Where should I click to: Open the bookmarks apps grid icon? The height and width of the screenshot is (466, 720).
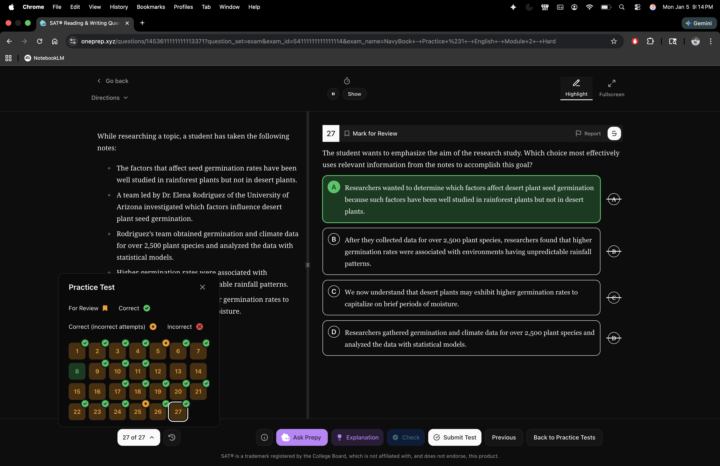pyautogui.click(x=8, y=58)
